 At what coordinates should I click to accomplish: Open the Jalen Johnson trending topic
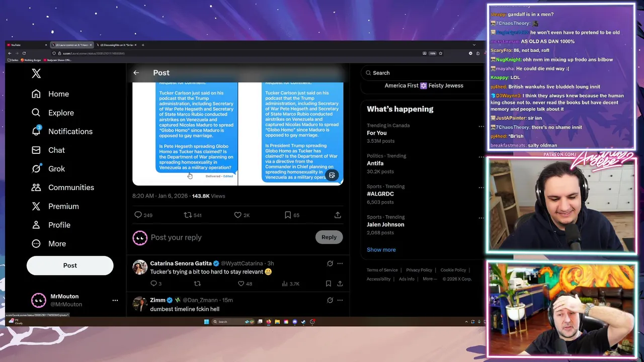coord(385,224)
